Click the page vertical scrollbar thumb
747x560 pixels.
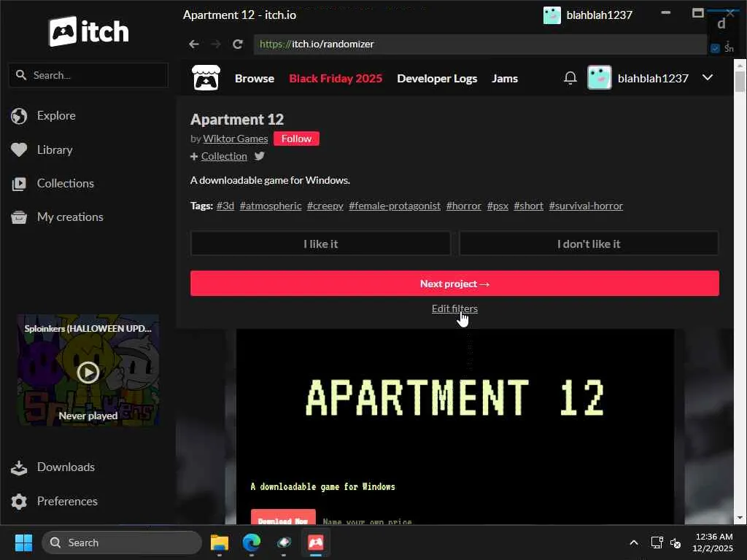740,81
